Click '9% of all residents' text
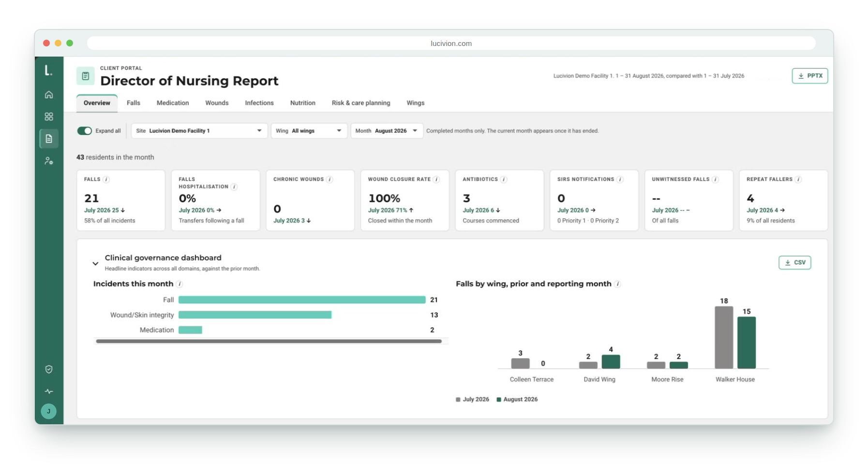Screen dimensions: 868x464 (x=770, y=221)
